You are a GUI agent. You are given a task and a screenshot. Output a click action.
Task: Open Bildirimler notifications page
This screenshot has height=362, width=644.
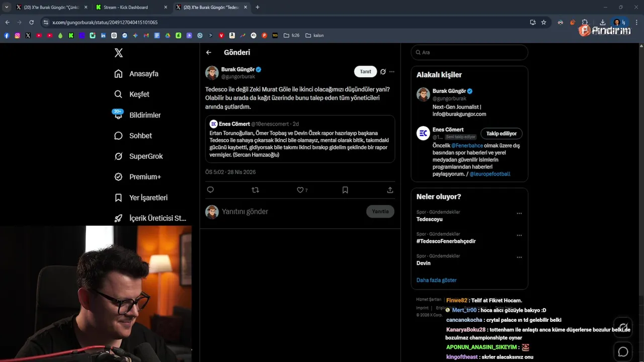coord(137,115)
